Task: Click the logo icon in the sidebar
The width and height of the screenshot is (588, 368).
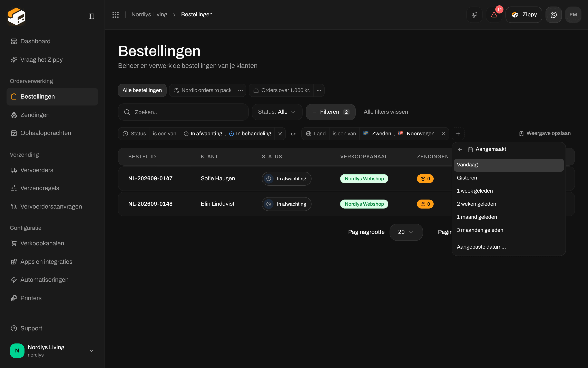Action: click(16, 16)
